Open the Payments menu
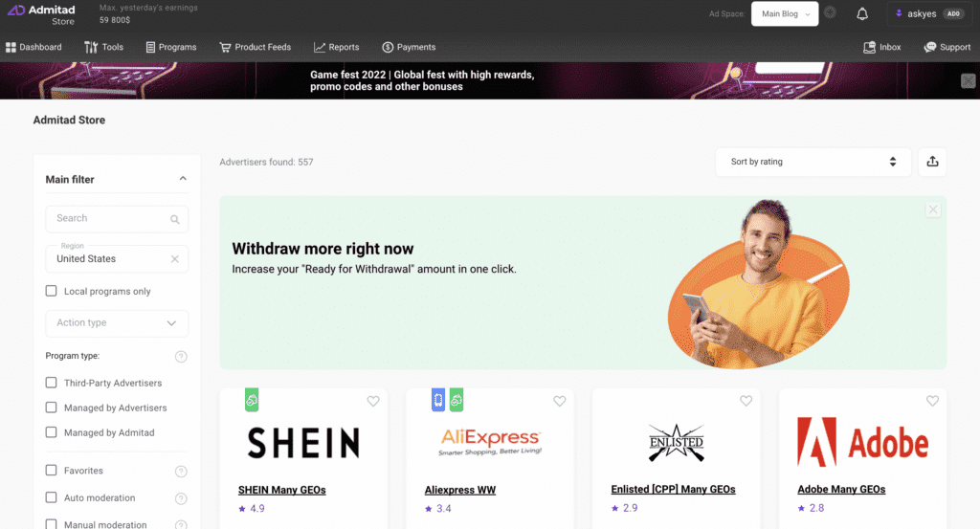980x529 pixels. click(x=409, y=47)
